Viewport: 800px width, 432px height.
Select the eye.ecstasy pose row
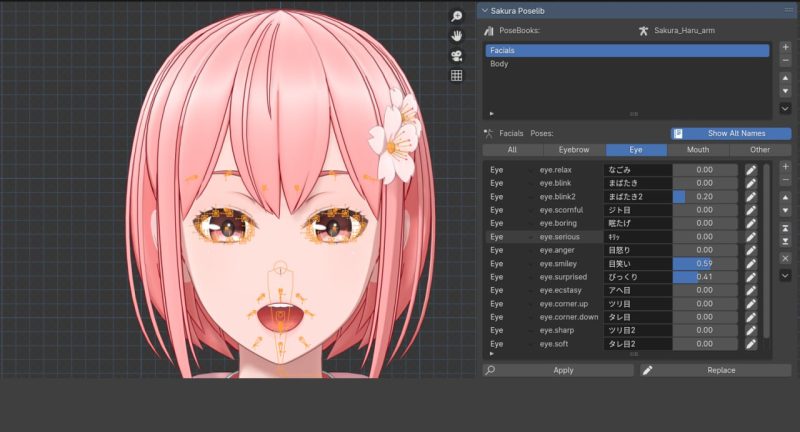(x=622, y=290)
